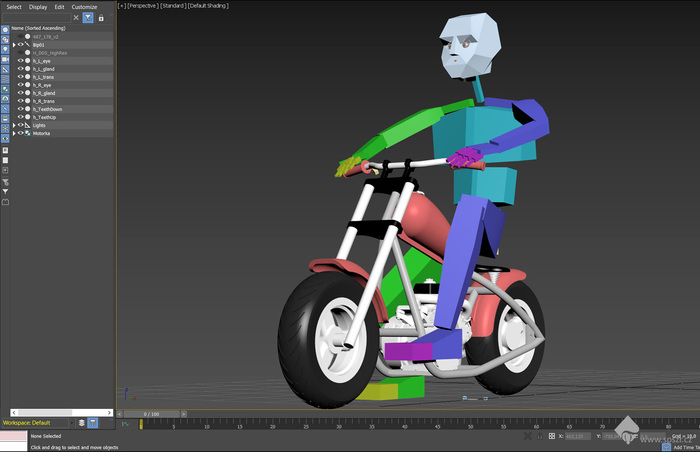
Task: Hide the h_R_eye object
Action: coord(21,85)
